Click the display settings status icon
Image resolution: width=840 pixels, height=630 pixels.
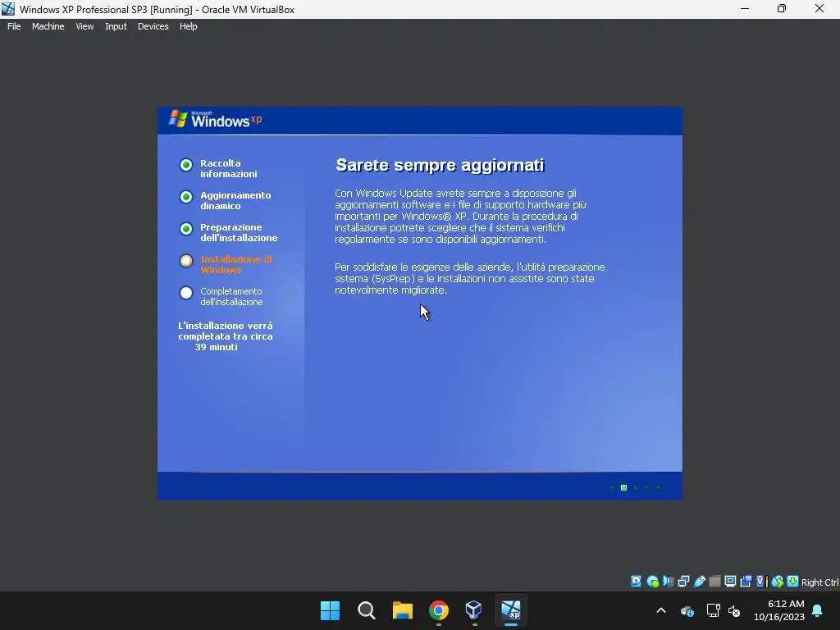point(730,582)
